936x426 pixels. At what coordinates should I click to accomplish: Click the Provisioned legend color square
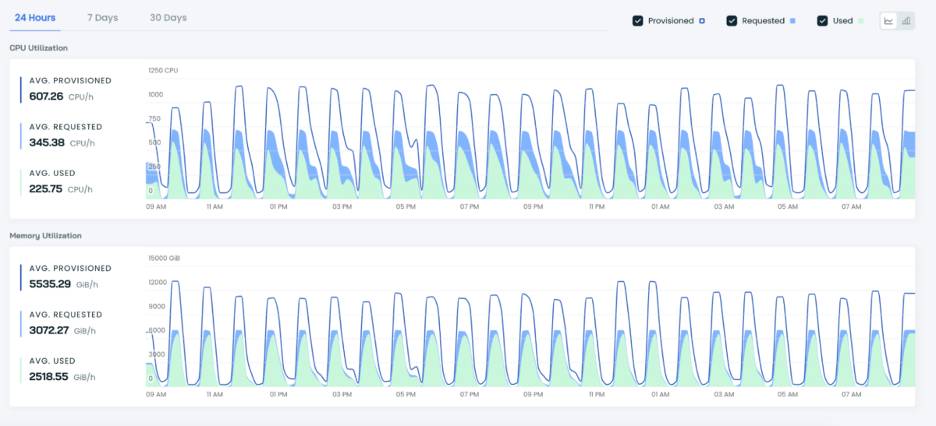pyautogui.click(x=702, y=20)
